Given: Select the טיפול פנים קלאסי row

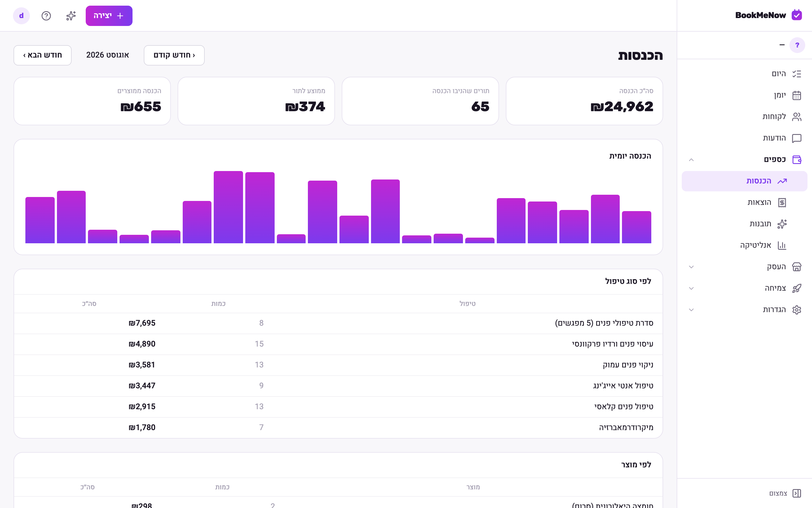Looking at the screenshot, I should tap(338, 406).
